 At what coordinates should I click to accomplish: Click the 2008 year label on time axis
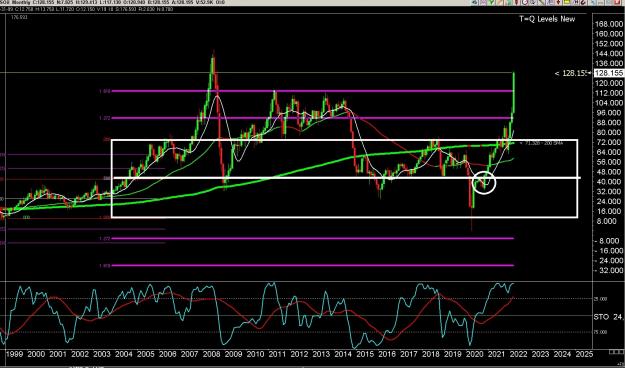point(211,354)
